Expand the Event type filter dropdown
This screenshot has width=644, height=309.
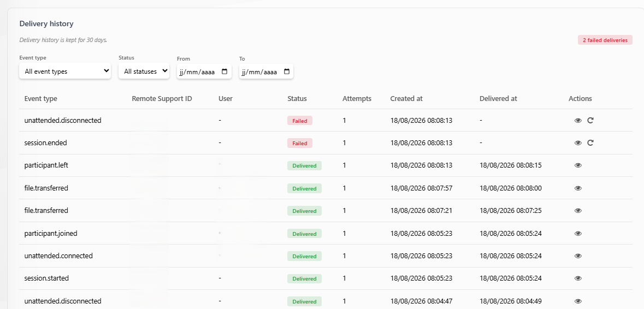pyautogui.click(x=65, y=71)
